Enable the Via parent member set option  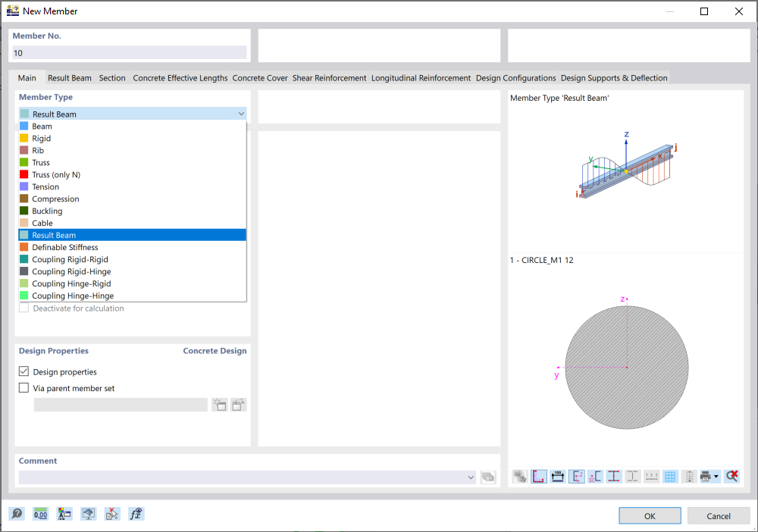(23, 387)
